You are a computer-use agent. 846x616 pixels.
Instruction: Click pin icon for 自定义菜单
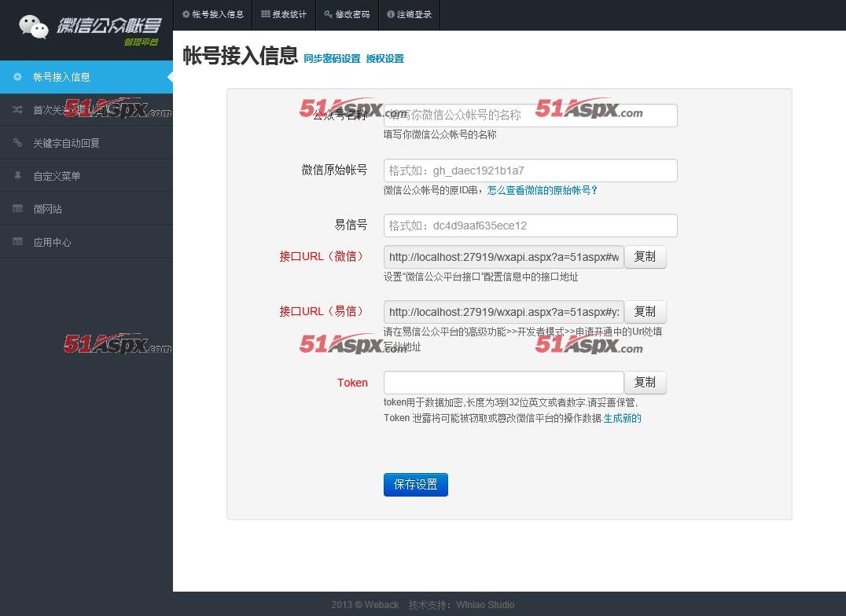pos(18,176)
